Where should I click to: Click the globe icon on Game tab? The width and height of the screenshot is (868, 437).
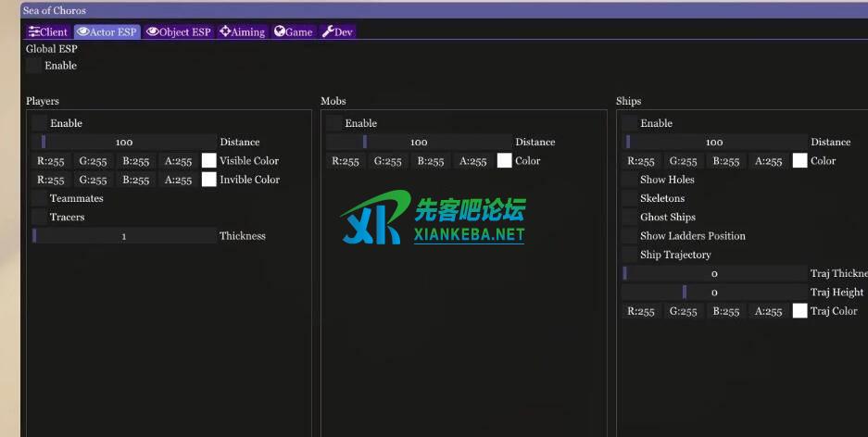point(279,31)
